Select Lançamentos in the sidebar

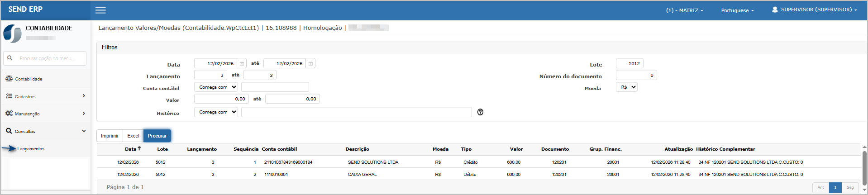(x=31, y=149)
